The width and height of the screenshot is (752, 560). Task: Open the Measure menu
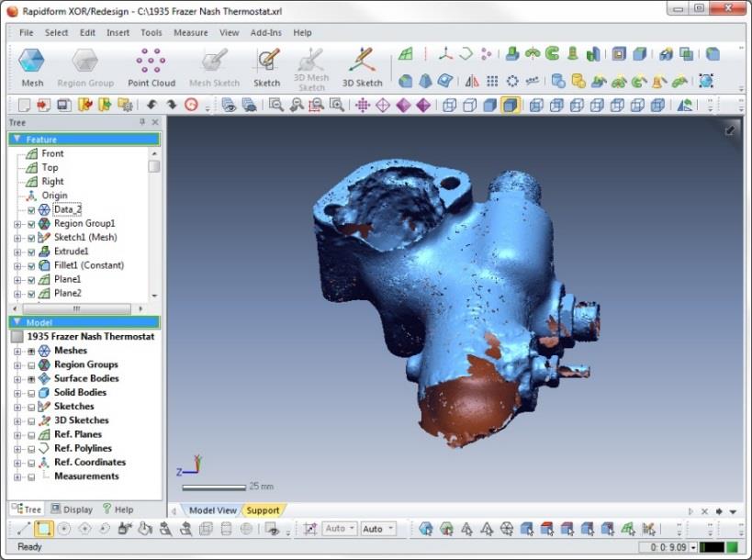(191, 33)
